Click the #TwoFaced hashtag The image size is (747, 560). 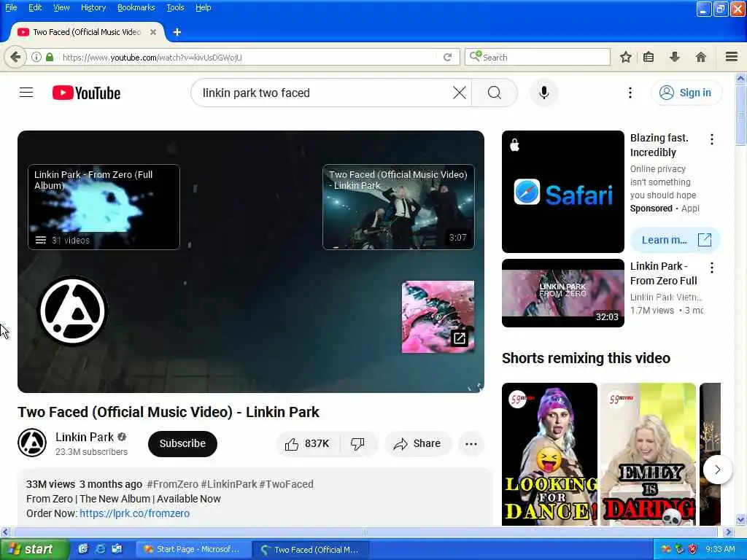[x=286, y=484]
